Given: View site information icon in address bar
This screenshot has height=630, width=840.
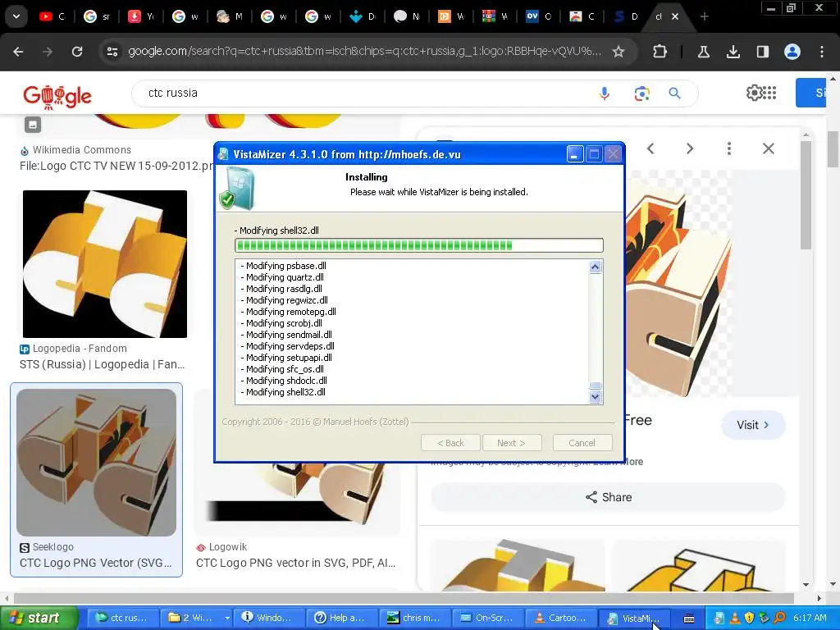Looking at the screenshot, I should click(112, 52).
